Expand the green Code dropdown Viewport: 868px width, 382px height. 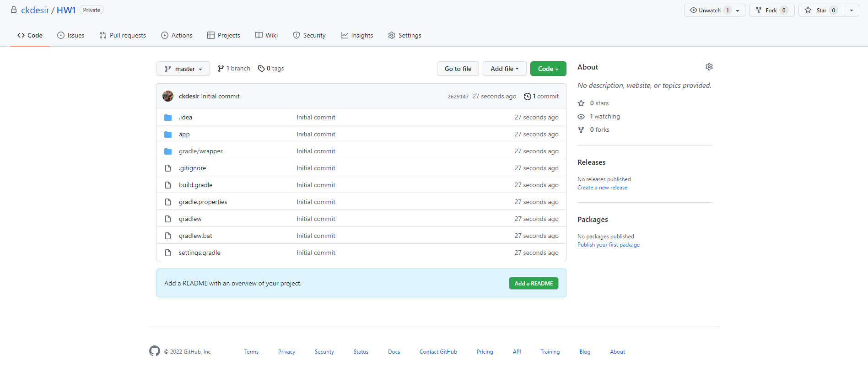pyautogui.click(x=548, y=69)
